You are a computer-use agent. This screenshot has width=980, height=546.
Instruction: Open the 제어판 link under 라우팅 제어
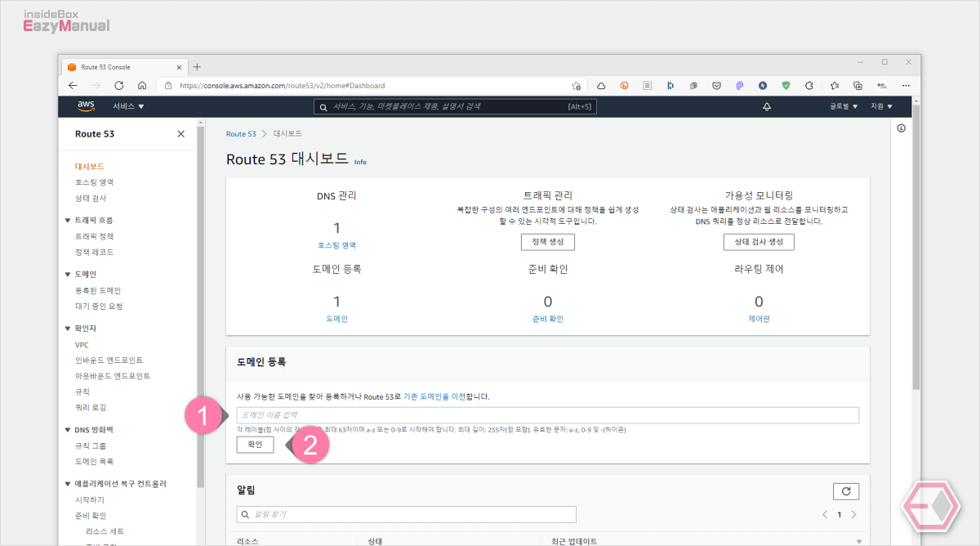759,319
